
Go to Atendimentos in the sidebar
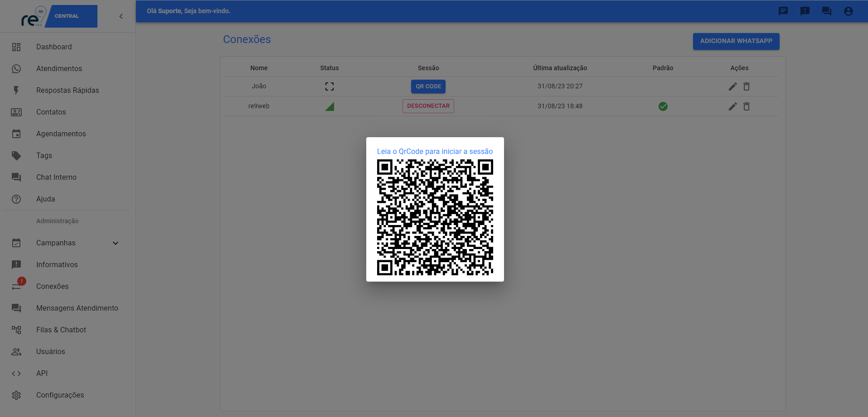pyautogui.click(x=68, y=69)
